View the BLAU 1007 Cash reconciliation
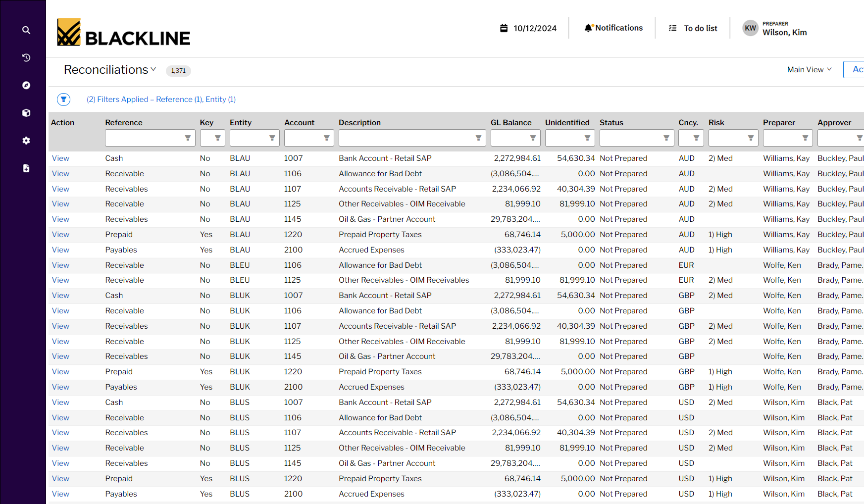The height and width of the screenshot is (504, 864). [60, 158]
